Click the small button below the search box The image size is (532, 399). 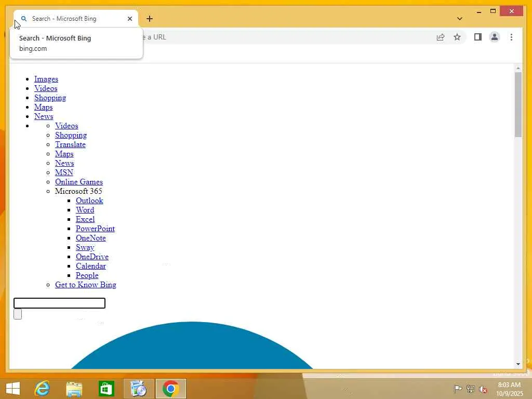(x=18, y=314)
